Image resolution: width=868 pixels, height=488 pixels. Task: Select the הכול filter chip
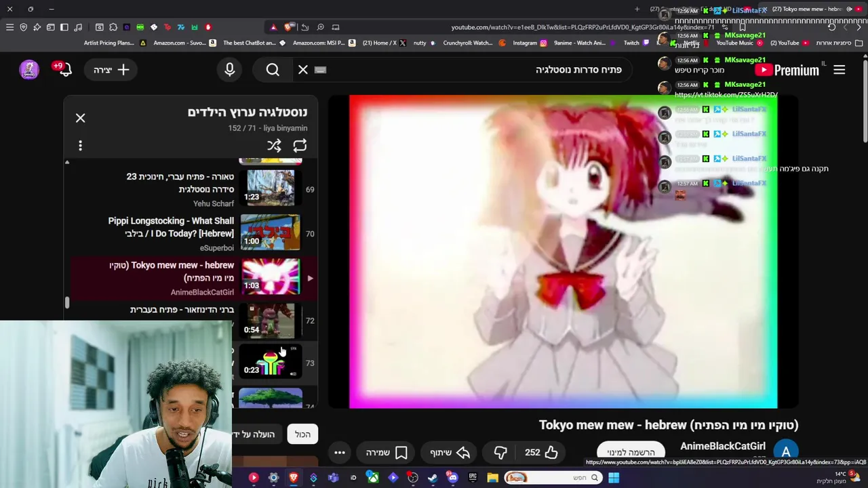point(302,434)
